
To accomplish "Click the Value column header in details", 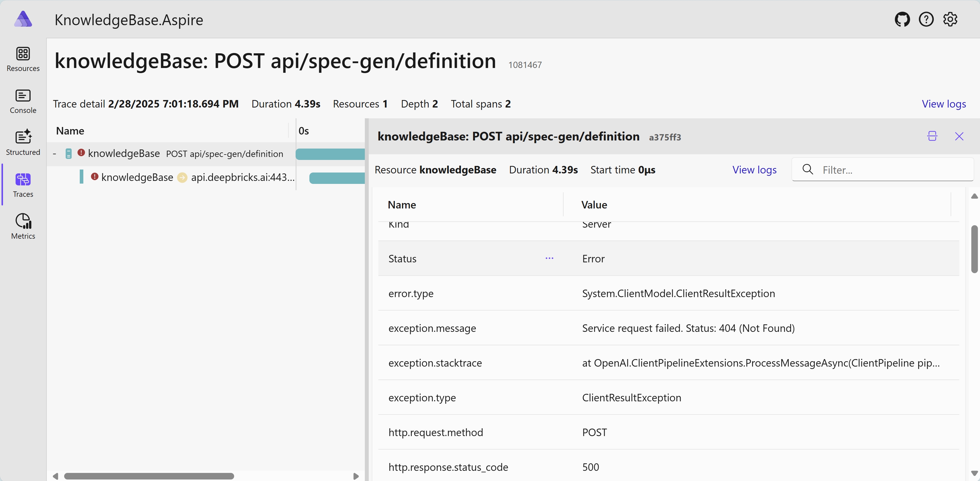I will (x=594, y=205).
